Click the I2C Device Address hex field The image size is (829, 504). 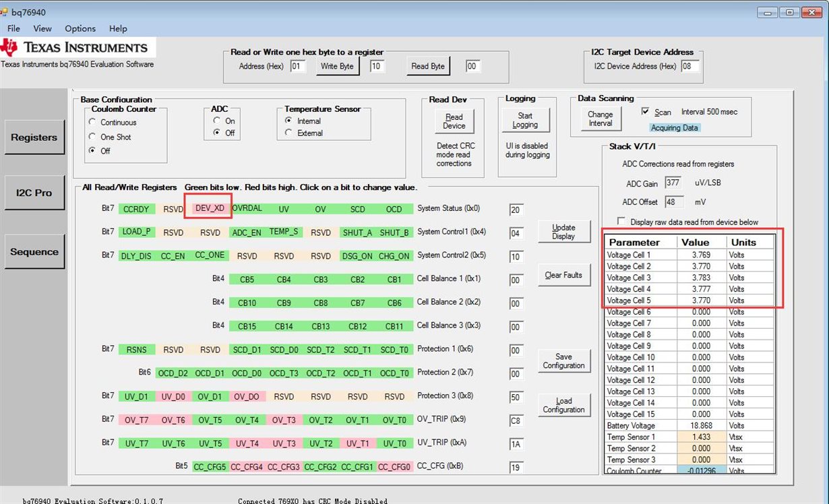point(689,66)
